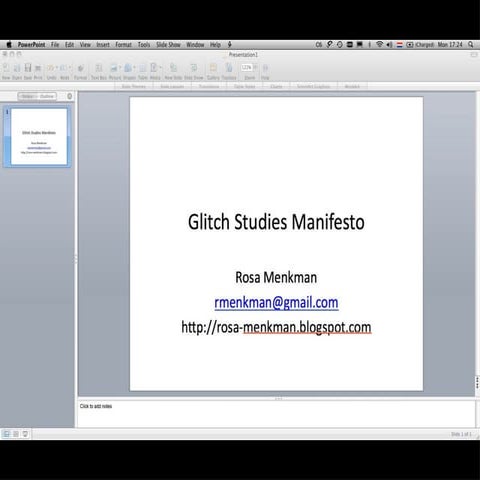
Task: Click the rosa-menkman.blogspot.com URL text
Action: point(294,327)
